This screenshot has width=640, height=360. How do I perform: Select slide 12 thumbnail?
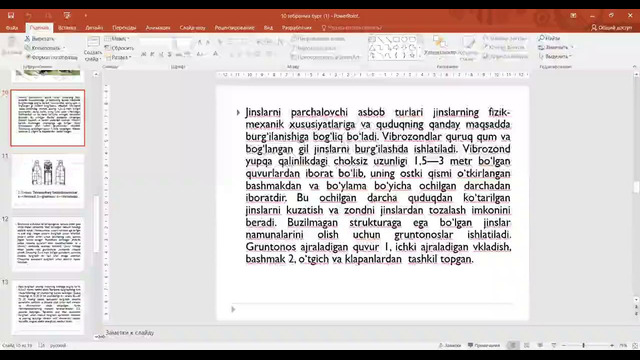pos(48,244)
